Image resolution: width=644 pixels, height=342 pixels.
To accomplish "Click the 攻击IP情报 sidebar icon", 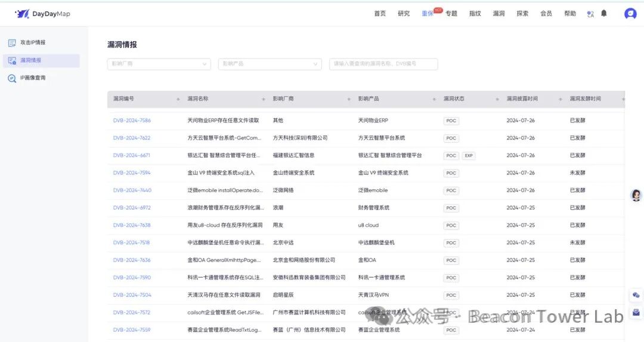I will [x=12, y=43].
